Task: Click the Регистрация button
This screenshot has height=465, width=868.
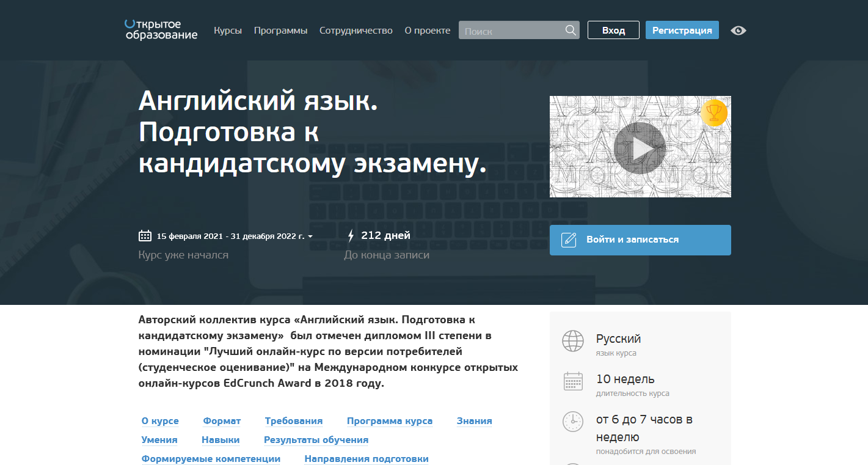Action: pos(682,29)
